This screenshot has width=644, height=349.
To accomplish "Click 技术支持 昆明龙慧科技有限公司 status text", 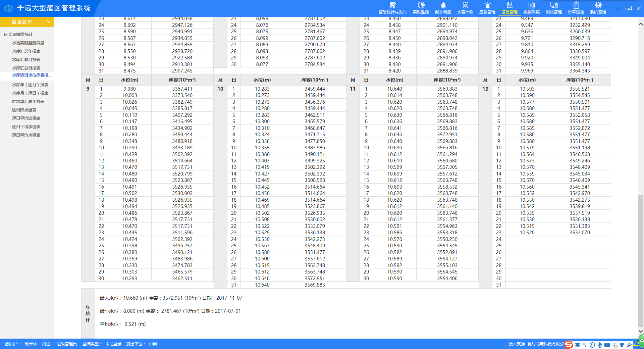I will coord(537,344).
